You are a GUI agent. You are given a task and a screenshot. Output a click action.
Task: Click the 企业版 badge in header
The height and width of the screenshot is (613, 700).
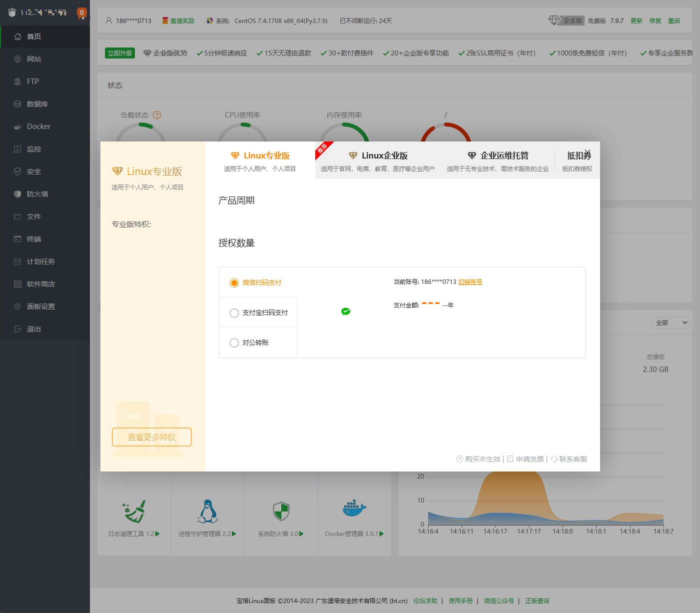click(x=573, y=20)
